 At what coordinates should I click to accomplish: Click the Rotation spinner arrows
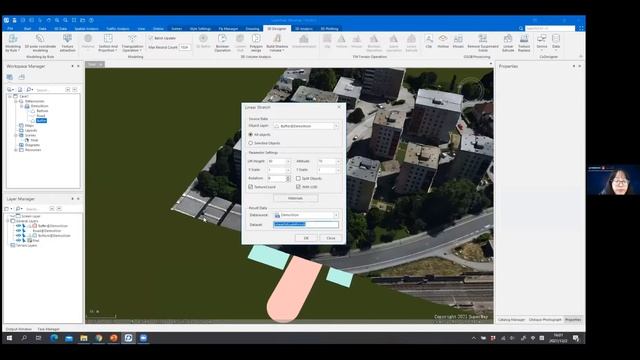pos(288,178)
